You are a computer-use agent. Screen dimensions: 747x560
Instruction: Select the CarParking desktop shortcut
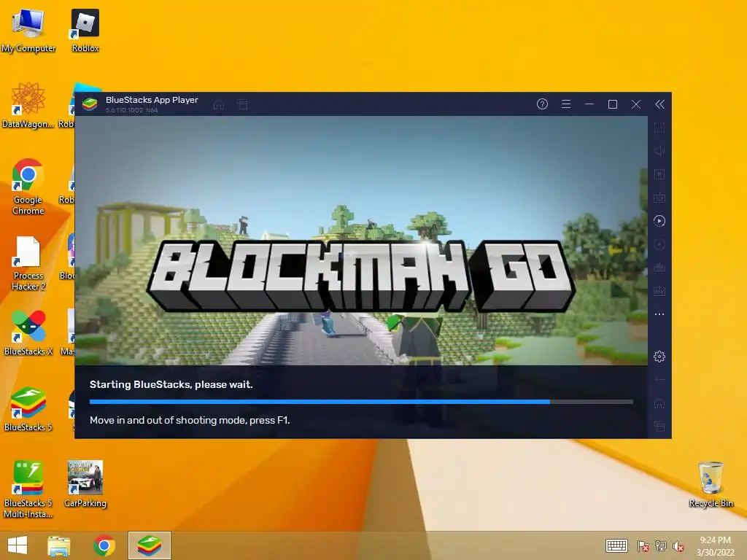[x=85, y=484]
